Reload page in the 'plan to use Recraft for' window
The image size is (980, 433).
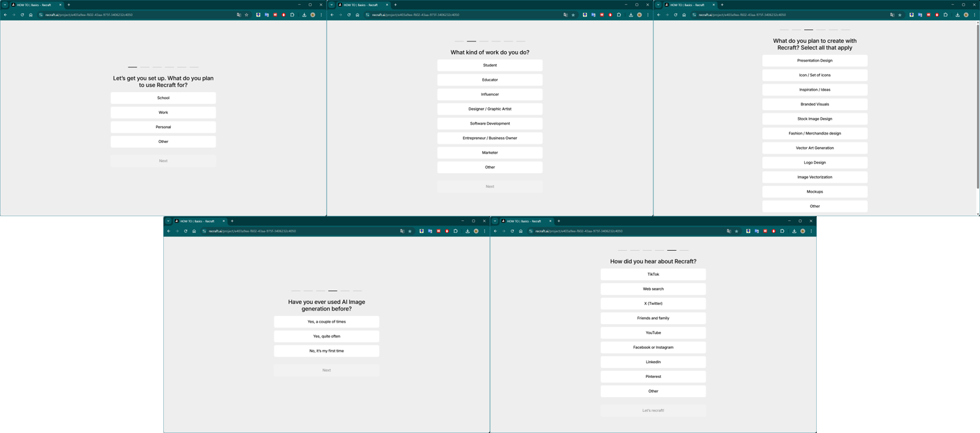(22, 15)
